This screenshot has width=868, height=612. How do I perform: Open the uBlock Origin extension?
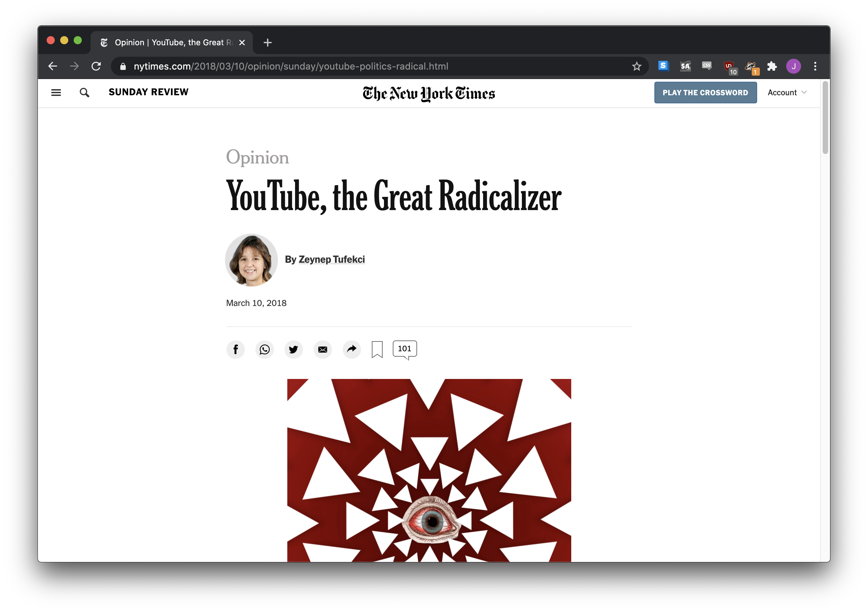[729, 66]
